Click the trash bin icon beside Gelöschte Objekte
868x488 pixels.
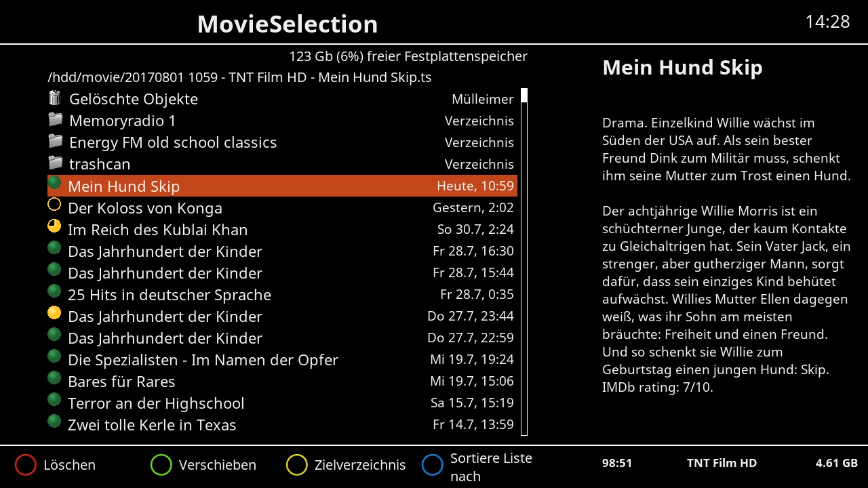pyautogui.click(x=55, y=98)
